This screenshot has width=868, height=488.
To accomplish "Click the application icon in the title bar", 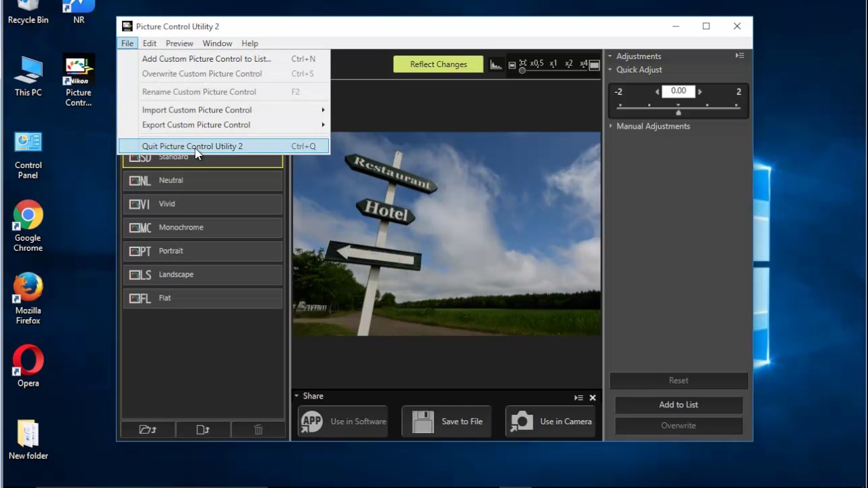I will coord(127,26).
